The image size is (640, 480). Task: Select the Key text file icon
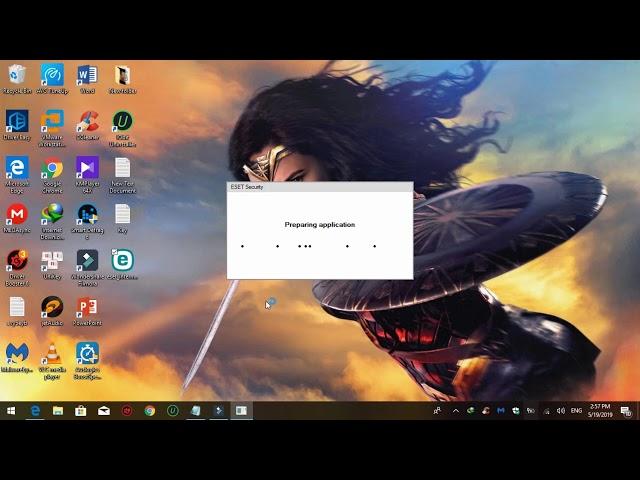(x=122, y=218)
